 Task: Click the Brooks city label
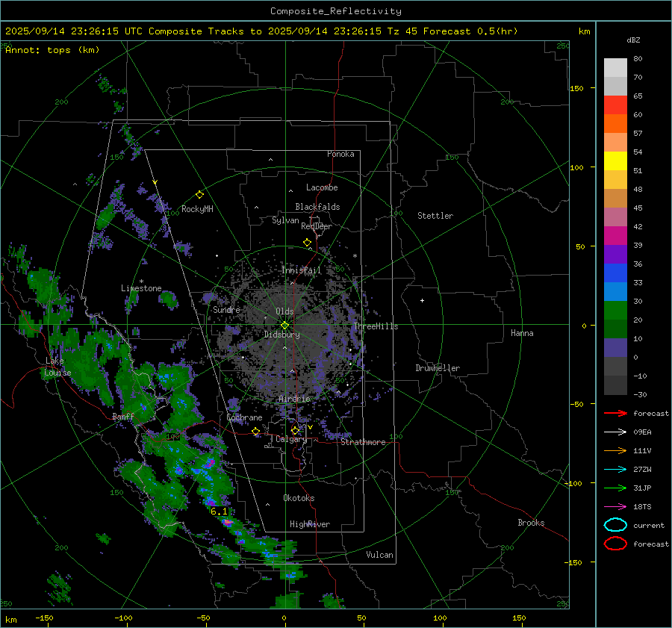pyautogui.click(x=531, y=523)
